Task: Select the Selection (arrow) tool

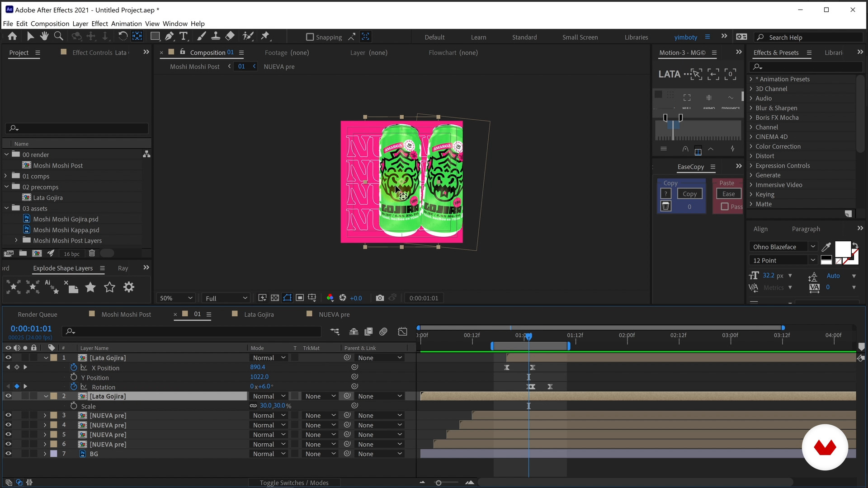Action: click(30, 37)
